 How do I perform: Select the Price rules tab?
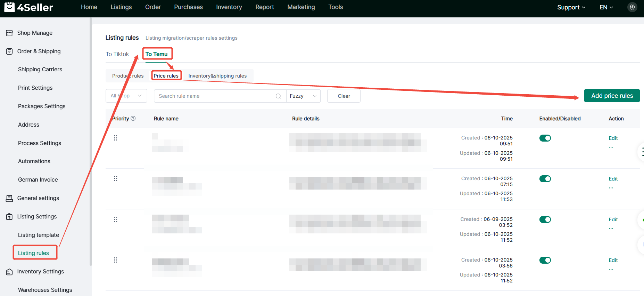[166, 76]
